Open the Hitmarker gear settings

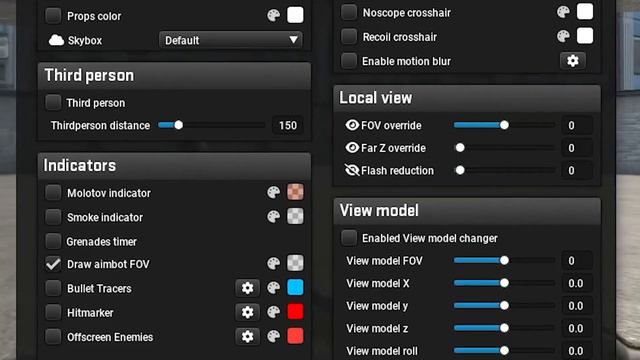(247, 312)
